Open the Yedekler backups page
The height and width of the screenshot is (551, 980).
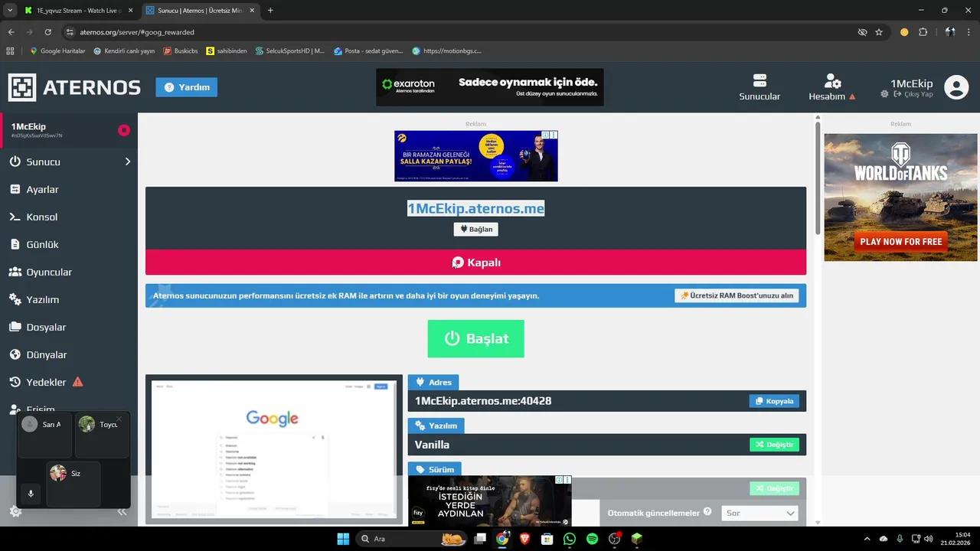(x=69, y=382)
